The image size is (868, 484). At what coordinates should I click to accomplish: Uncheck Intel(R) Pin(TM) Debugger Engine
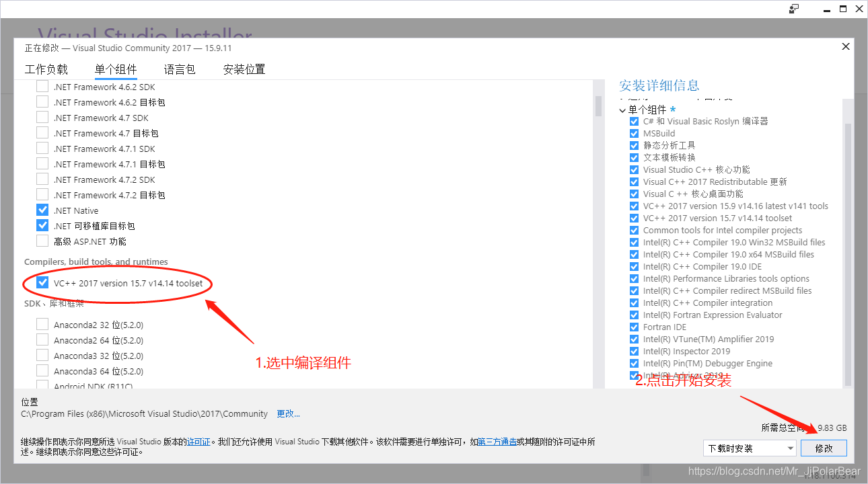point(634,364)
